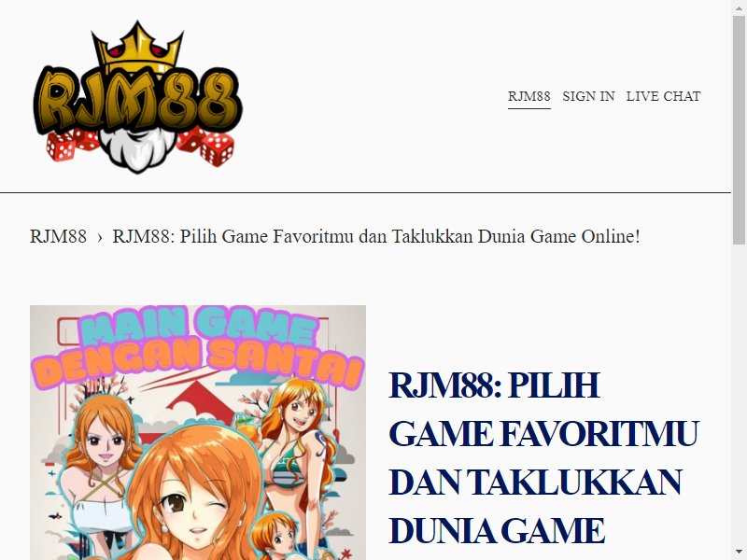Click the 'Main Game Dengan Santai' banner text

(197, 347)
